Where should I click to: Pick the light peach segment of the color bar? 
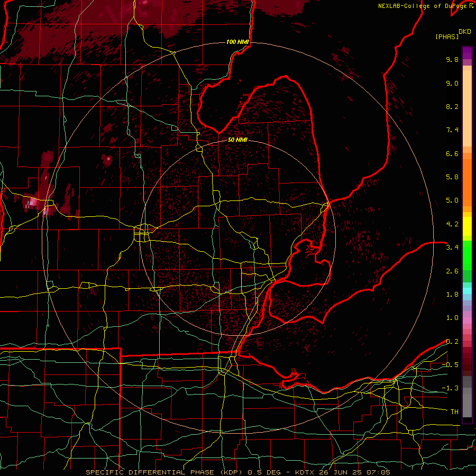467,109
